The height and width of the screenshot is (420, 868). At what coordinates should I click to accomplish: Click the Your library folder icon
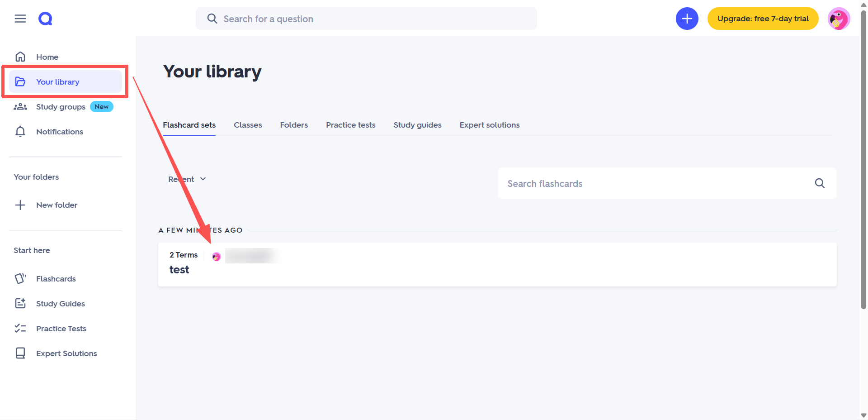[x=20, y=81]
